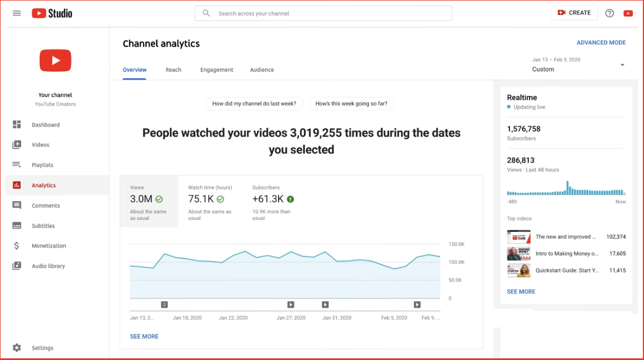Select the Videos icon in the sidebar
The height and width of the screenshot is (360, 644).
click(17, 144)
